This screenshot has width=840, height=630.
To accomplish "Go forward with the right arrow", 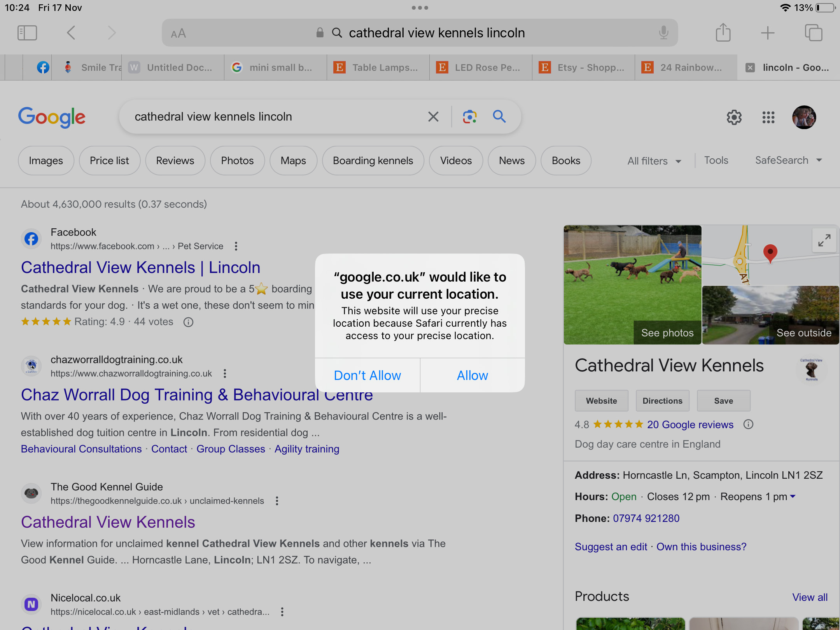I will (x=112, y=33).
